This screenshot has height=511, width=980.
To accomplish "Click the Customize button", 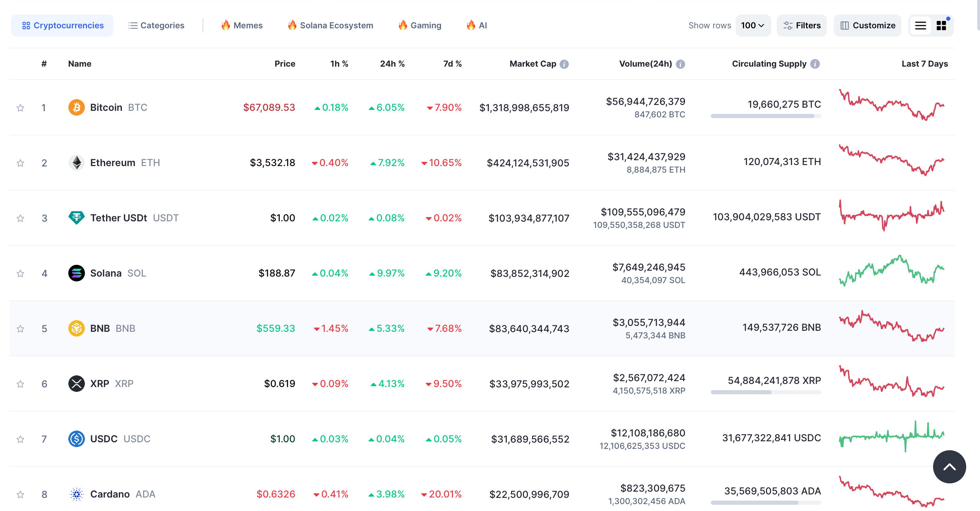I will [867, 26].
